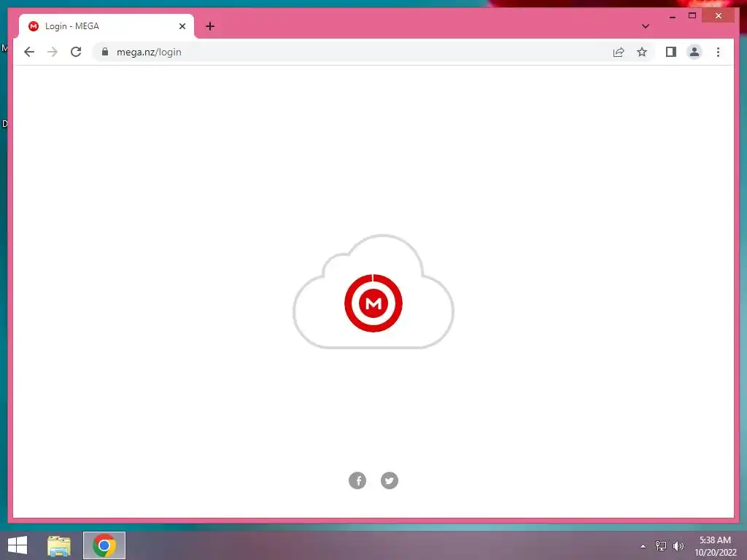
Task: Click the MEGA logo in cloud
Action: pyautogui.click(x=373, y=303)
